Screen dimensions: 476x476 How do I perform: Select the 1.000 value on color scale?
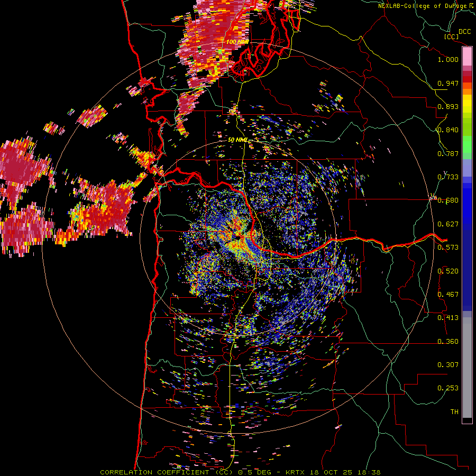(448, 59)
